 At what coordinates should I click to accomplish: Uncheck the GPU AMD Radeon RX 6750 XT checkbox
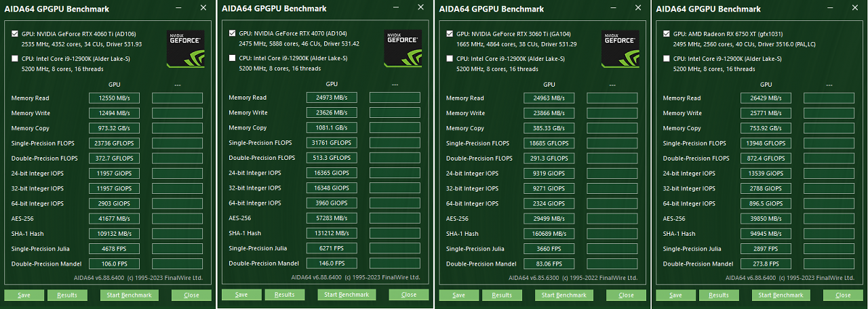[x=667, y=33]
